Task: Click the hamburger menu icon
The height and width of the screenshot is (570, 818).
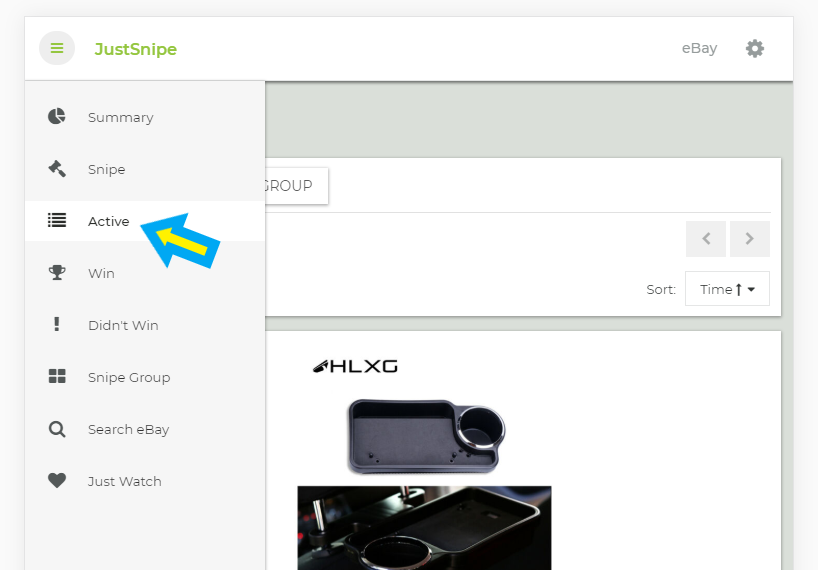Action: click(57, 48)
